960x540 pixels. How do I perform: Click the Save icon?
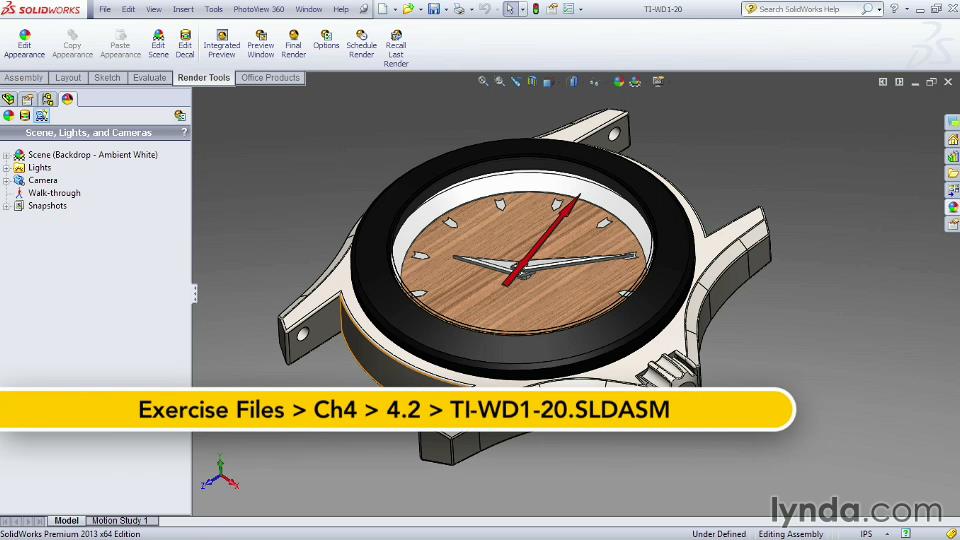[434, 9]
